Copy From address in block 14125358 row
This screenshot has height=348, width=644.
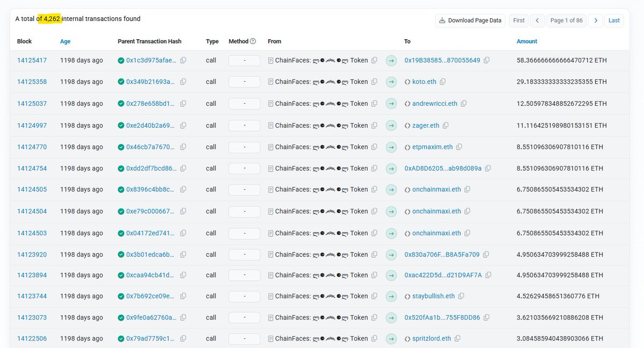375,82
